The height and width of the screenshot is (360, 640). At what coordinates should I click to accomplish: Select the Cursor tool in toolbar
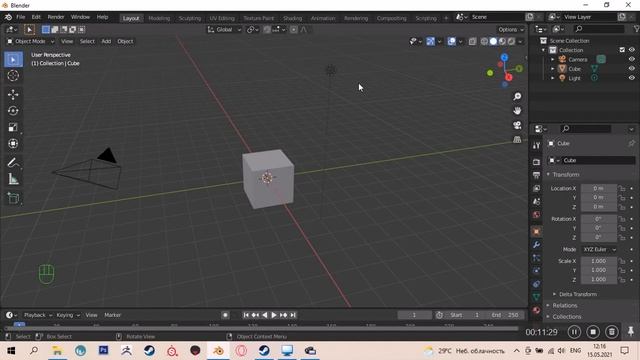click(x=13, y=76)
